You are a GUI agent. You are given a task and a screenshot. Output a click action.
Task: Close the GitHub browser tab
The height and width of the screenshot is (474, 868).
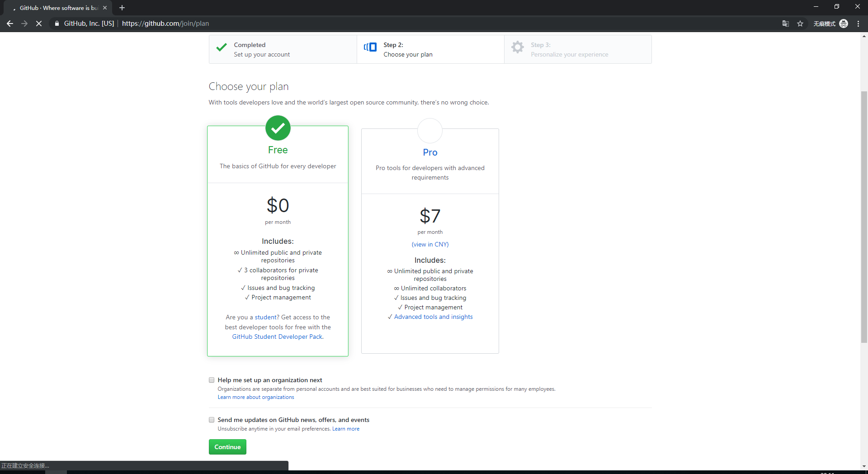[x=105, y=8]
